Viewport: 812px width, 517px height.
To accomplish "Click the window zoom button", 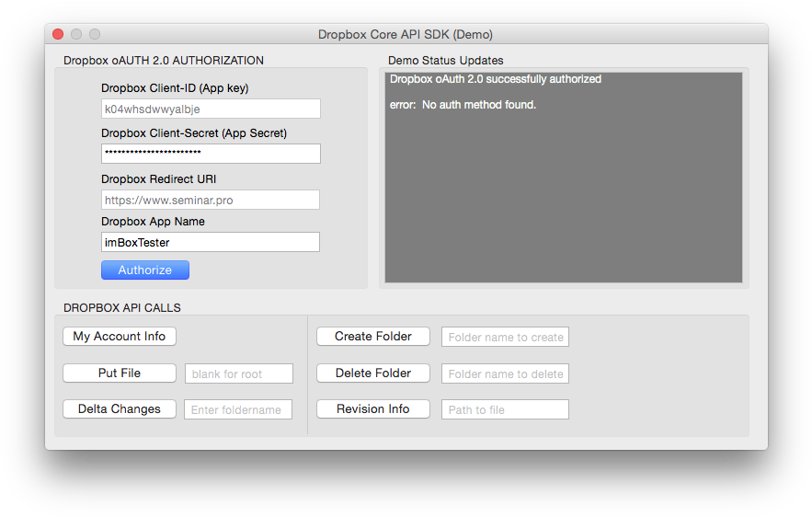I will click(x=95, y=34).
